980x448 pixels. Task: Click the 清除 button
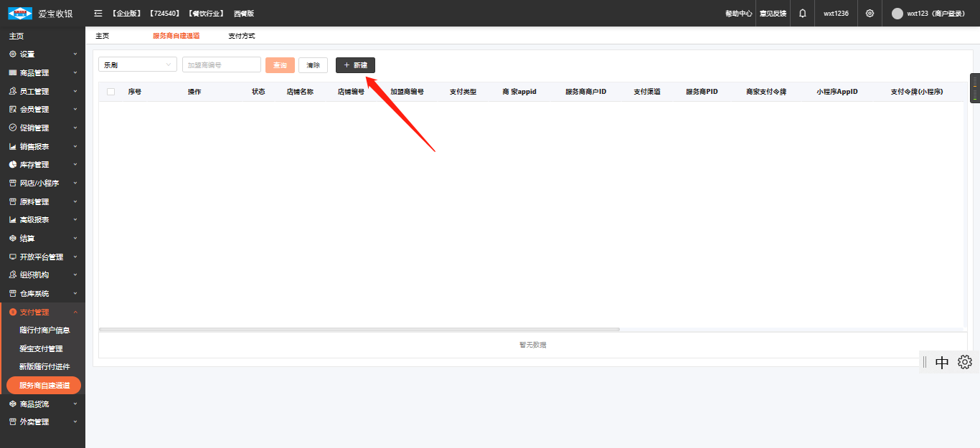pyautogui.click(x=313, y=65)
